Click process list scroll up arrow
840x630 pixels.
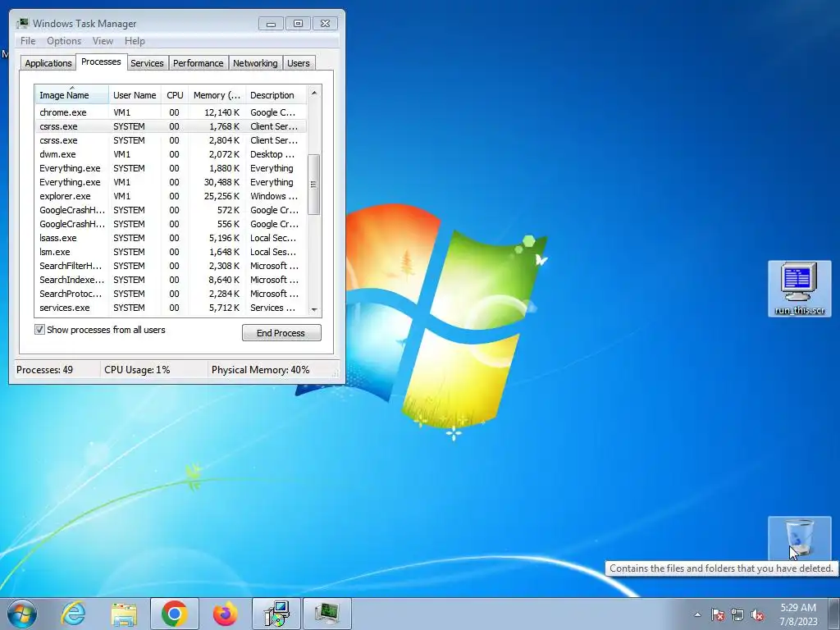click(x=314, y=93)
